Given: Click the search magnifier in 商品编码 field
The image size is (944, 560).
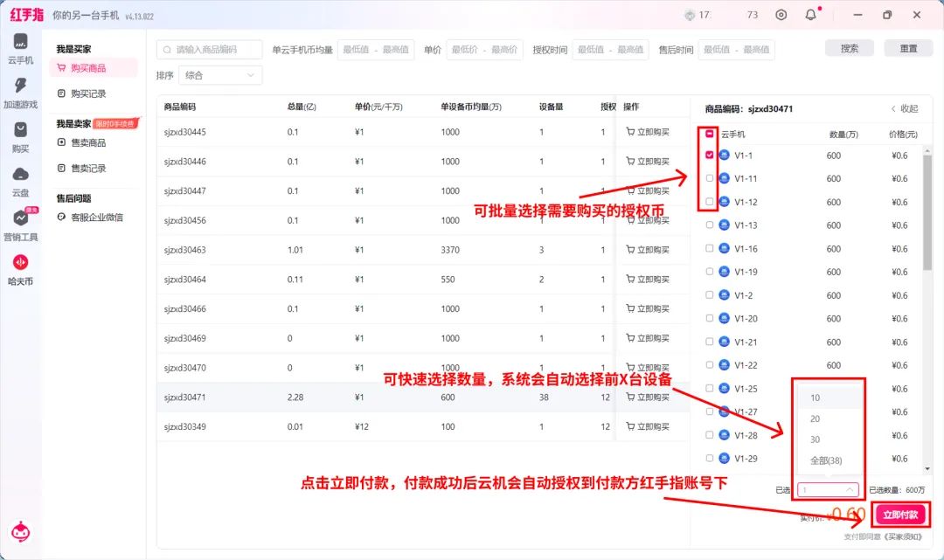Looking at the screenshot, I should [x=167, y=49].
